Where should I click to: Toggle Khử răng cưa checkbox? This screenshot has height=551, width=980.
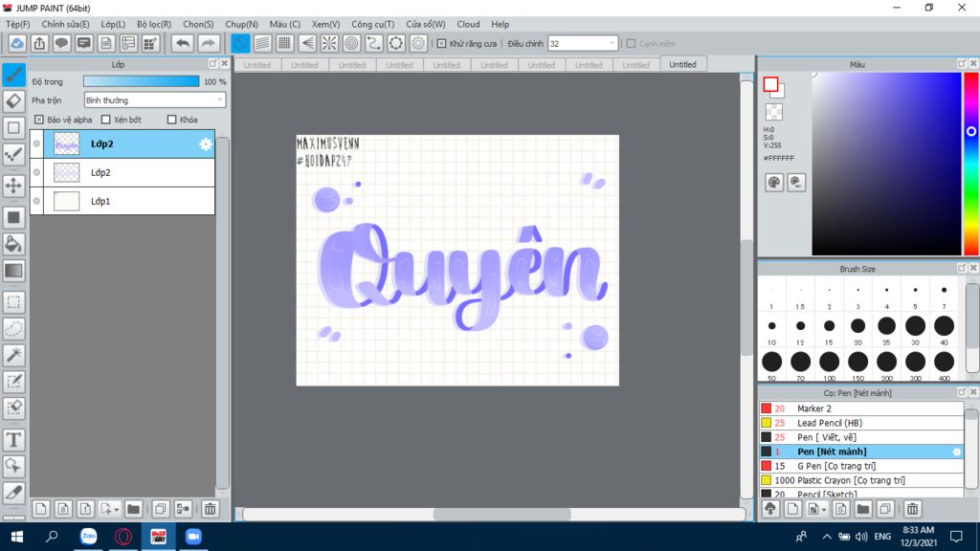[441, 44]
